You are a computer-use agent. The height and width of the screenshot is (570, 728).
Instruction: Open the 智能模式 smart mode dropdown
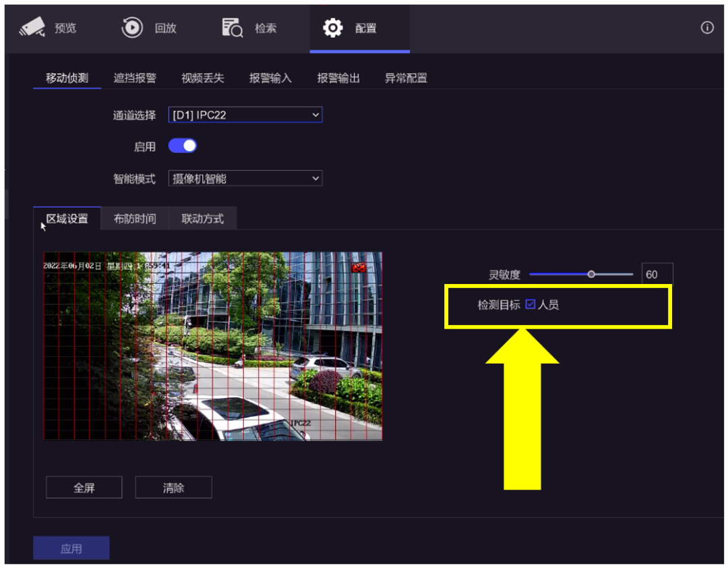pyautogui.click(x=245, y=178)
